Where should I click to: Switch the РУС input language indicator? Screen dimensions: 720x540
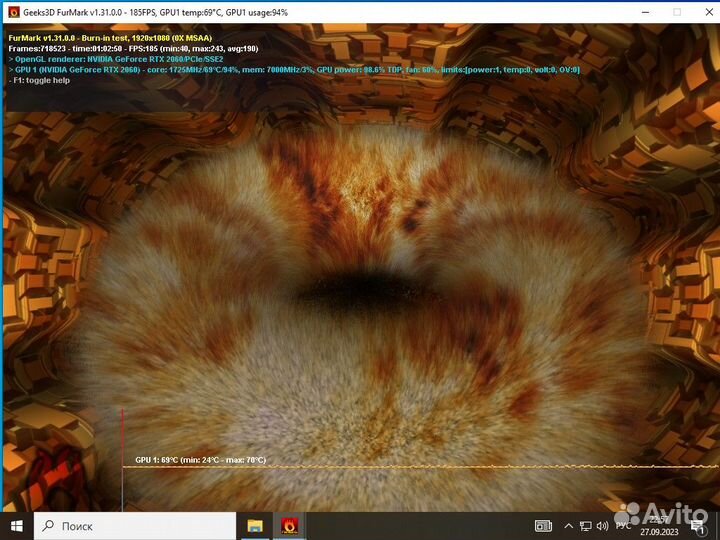pos(623,525)
